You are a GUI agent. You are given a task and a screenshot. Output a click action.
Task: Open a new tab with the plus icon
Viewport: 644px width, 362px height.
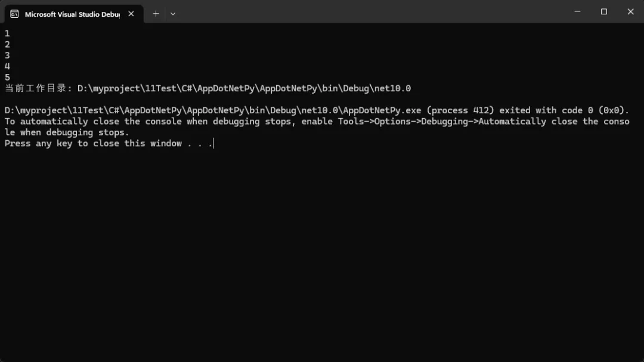156,14
